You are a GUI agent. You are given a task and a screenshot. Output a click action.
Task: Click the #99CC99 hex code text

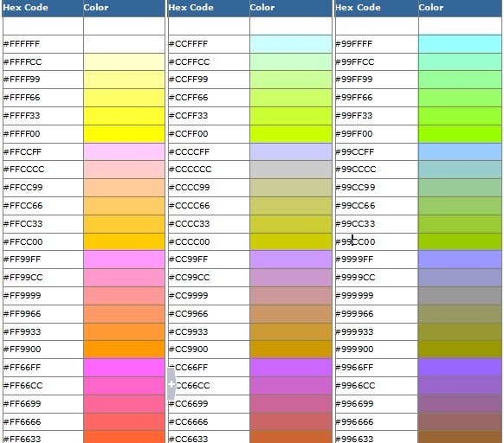pos(355,188)
